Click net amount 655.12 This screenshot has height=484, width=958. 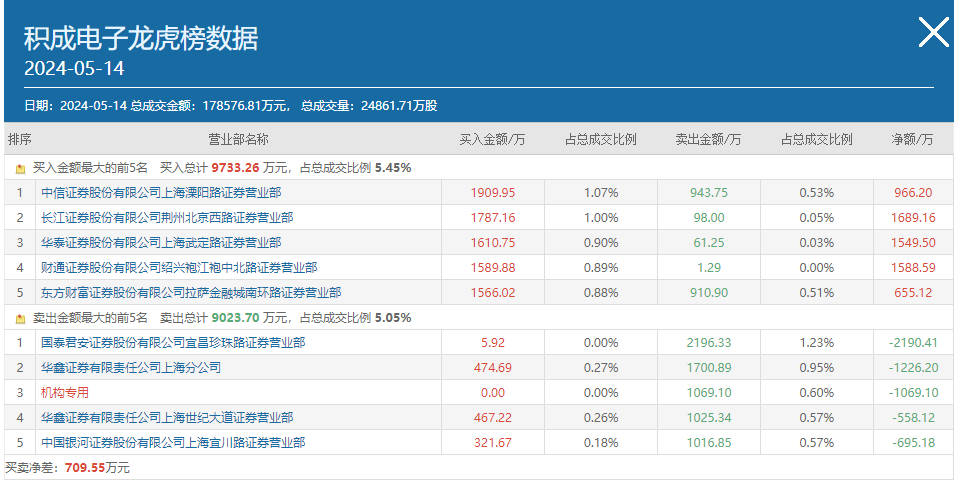pyautogui.click(x=913, y=293)
